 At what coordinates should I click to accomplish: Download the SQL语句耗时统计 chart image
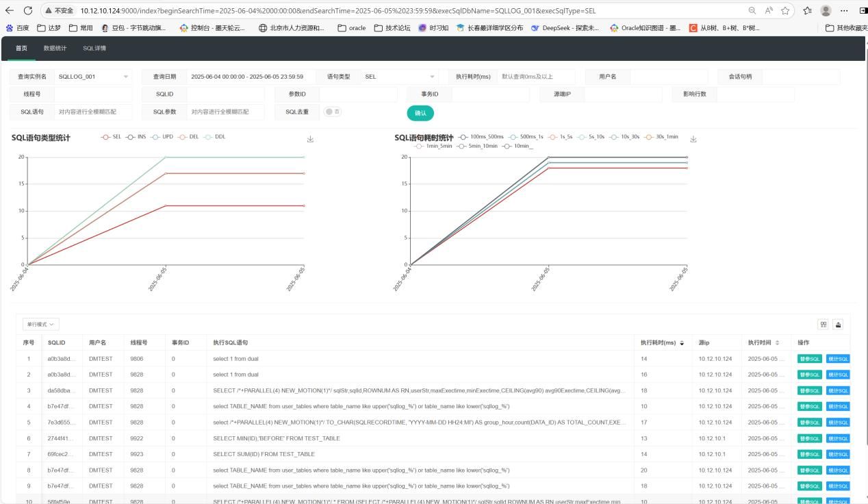point(693,139)
